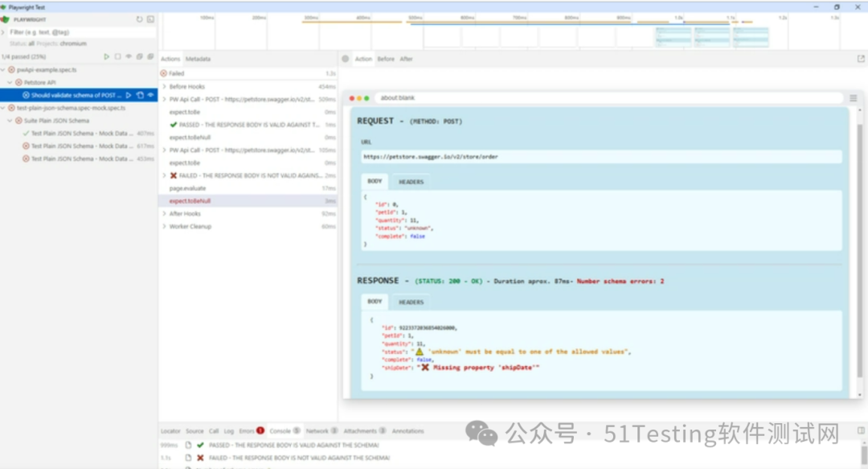Image resolution: width=868 pixels, height=469 pixels.
Task: Show request HEADERS tab
Action: pos(411,182)
